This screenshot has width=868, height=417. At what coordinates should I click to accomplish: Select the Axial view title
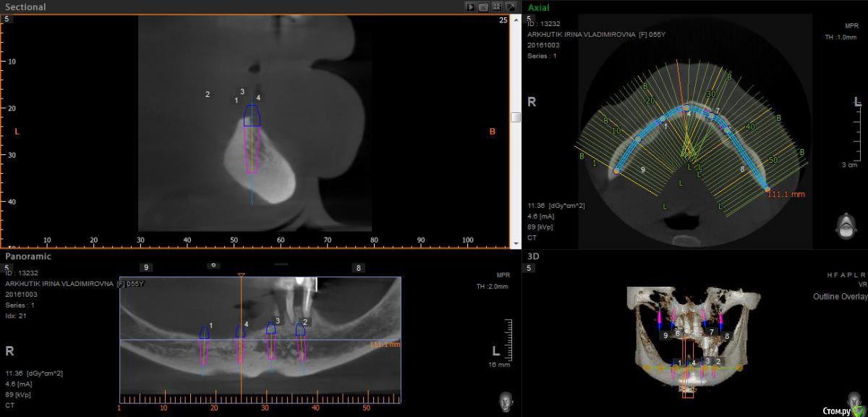(538, 7)
